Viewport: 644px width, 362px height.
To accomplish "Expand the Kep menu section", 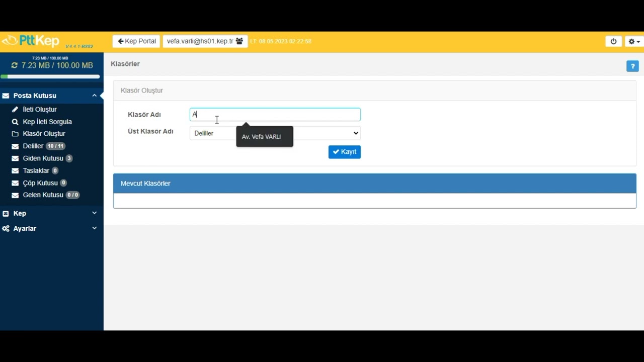I will pyautogui.click(x=52, y=213).
